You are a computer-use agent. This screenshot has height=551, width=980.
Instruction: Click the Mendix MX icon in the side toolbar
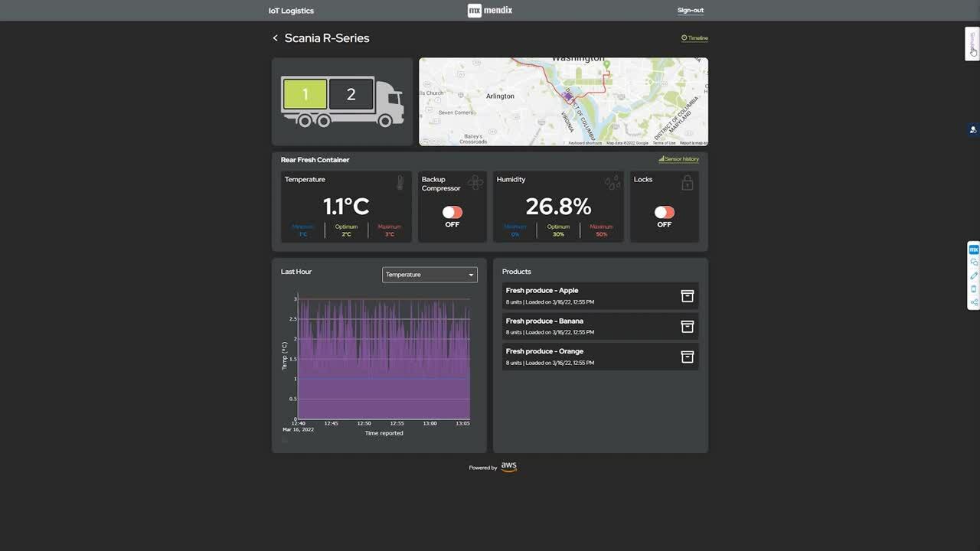point(974,249)
